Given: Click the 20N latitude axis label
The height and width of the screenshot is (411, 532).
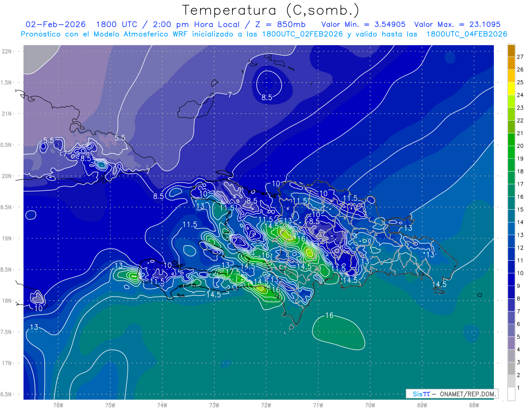Looking at the screenshot, I should click(x=7, y=176).
